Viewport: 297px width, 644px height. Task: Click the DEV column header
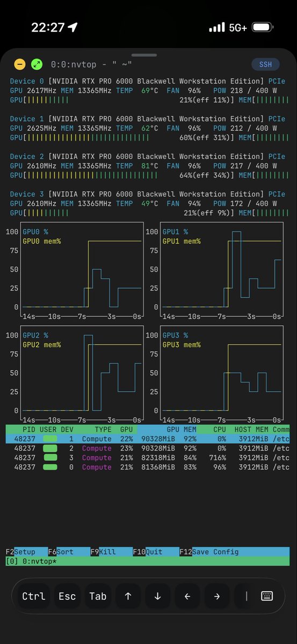coord(67,429)
